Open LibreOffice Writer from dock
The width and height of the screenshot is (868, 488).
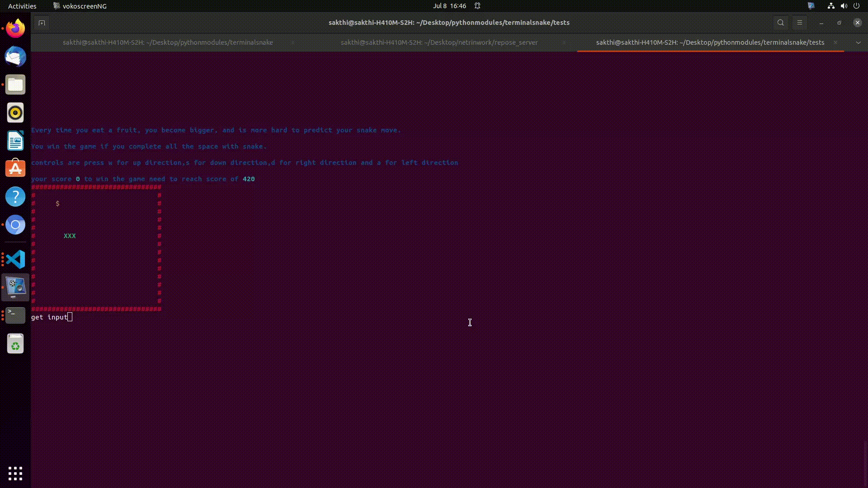(x=15, y=141)
